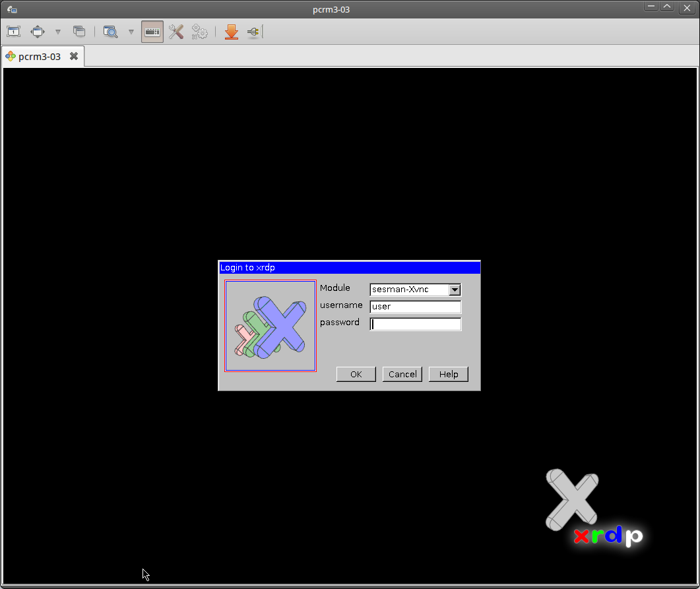
Task: Close the pcrm3-03 Remmina window
Action: [x=687, y=8]
